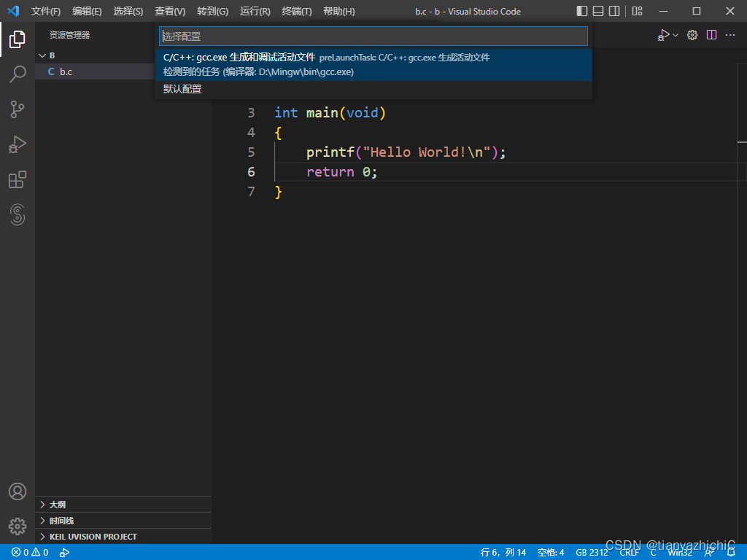This screenshot has width=747, height=560.
Task: Open the 转到(G) menu
Action: coord(212,11)
